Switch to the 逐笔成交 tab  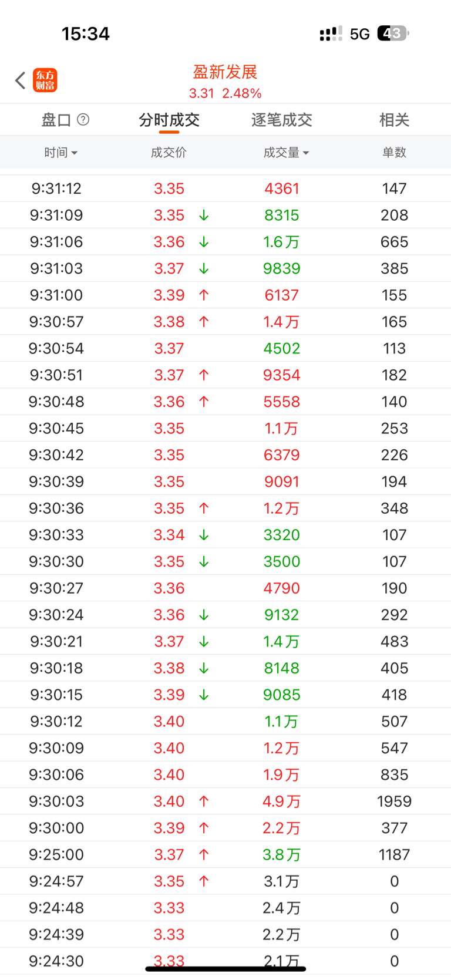click(x=281, y=120)
